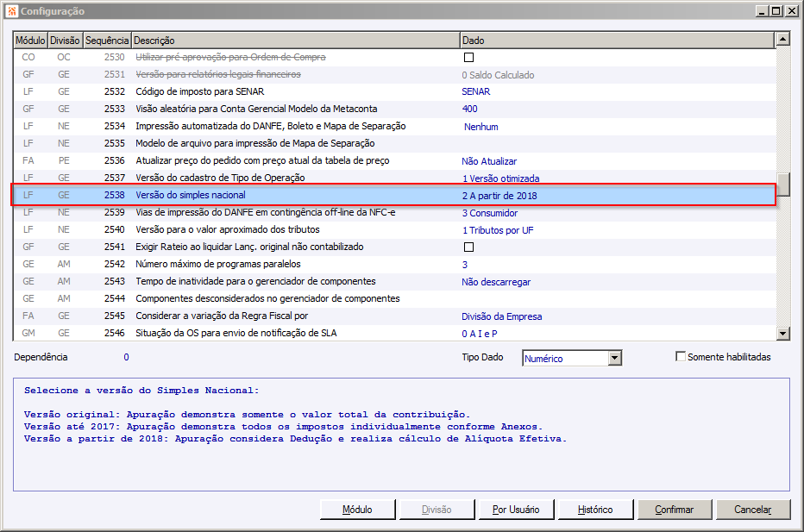The height and width of the screenshot is (532, 804).
Task: Click the Divisão button
Action: 437,510
